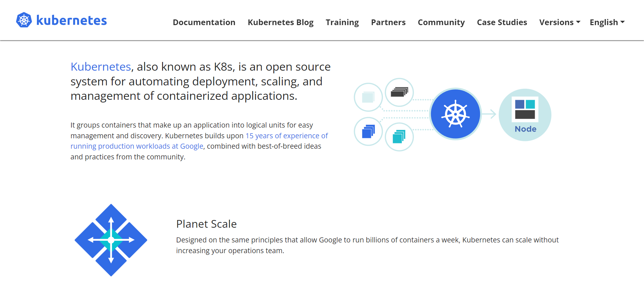Open the English language dropdown

pyautogui.click(x=607, y=22)
